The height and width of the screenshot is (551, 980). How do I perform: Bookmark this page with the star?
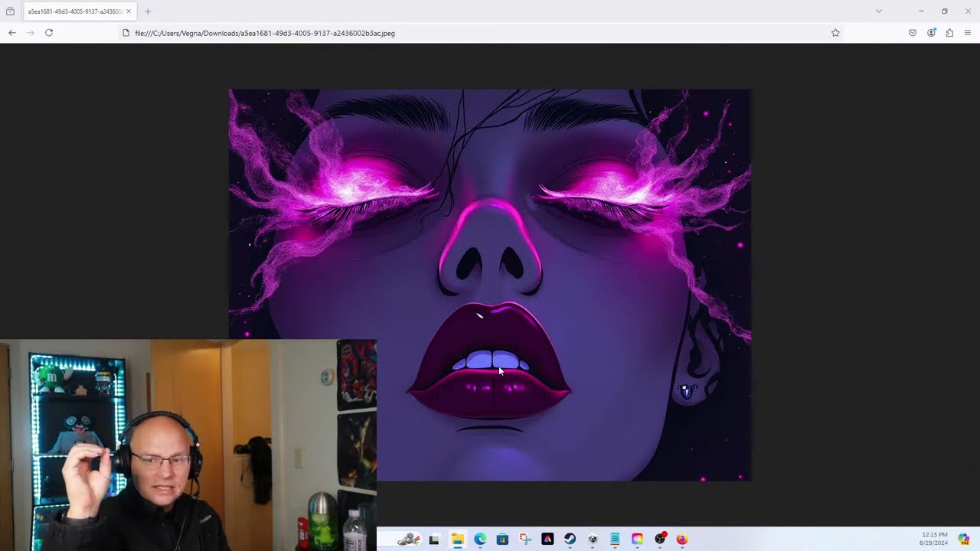pos(835,33)
